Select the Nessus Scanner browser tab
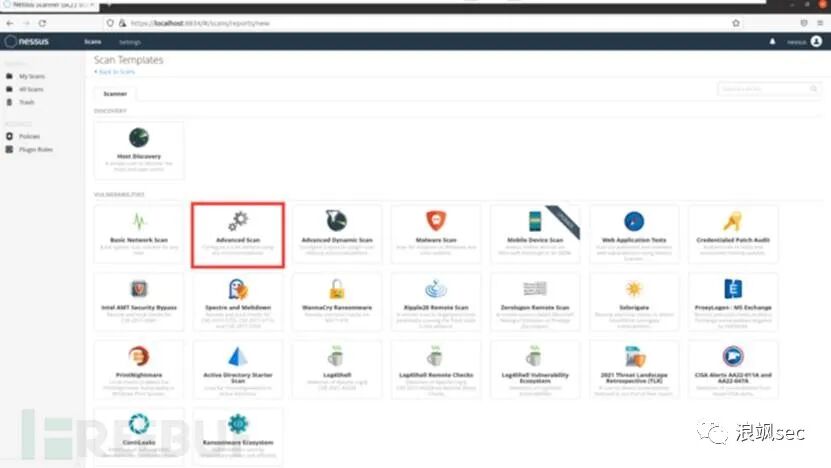Viewport: 831px width, 468px height. pos(49,4)
